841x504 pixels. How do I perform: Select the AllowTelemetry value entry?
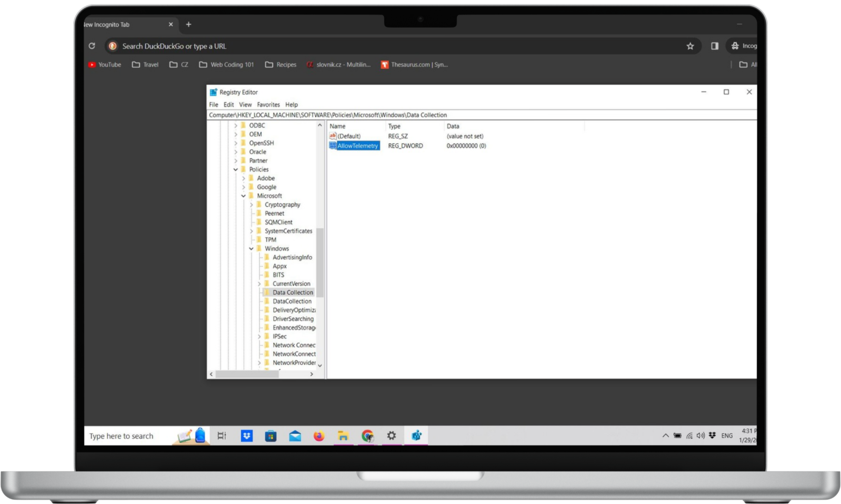tap(357, 146)
